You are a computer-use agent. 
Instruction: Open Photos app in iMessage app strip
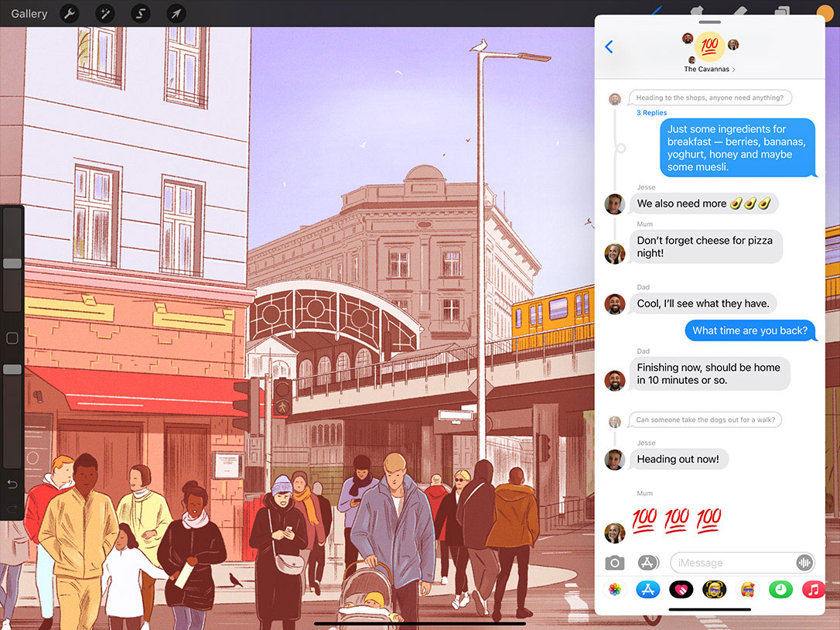615,590
